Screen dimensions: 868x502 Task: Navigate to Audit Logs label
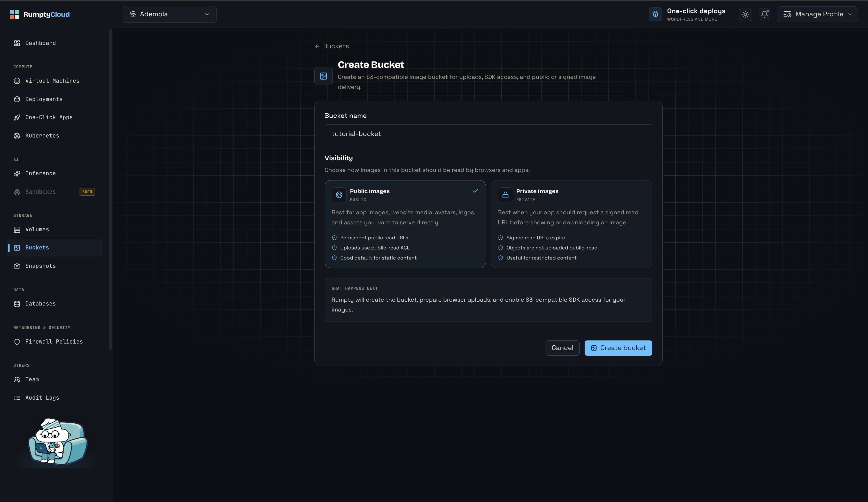[42, 398]
